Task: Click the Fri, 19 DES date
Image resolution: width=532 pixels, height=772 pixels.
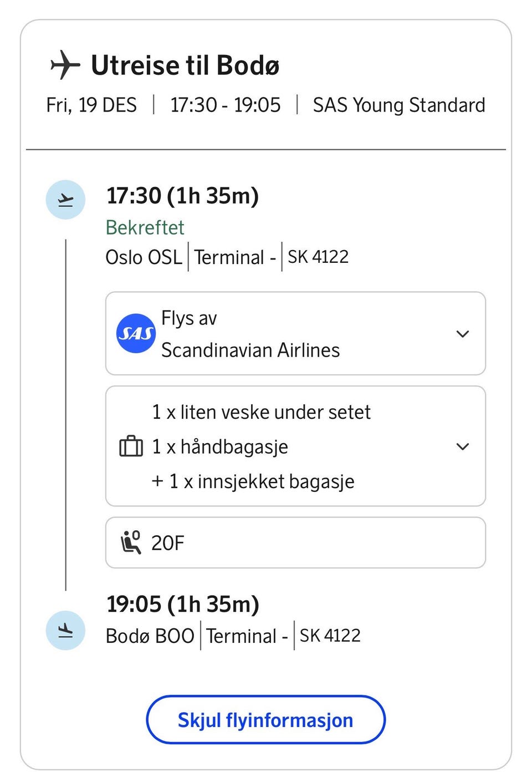Action: 91,105
